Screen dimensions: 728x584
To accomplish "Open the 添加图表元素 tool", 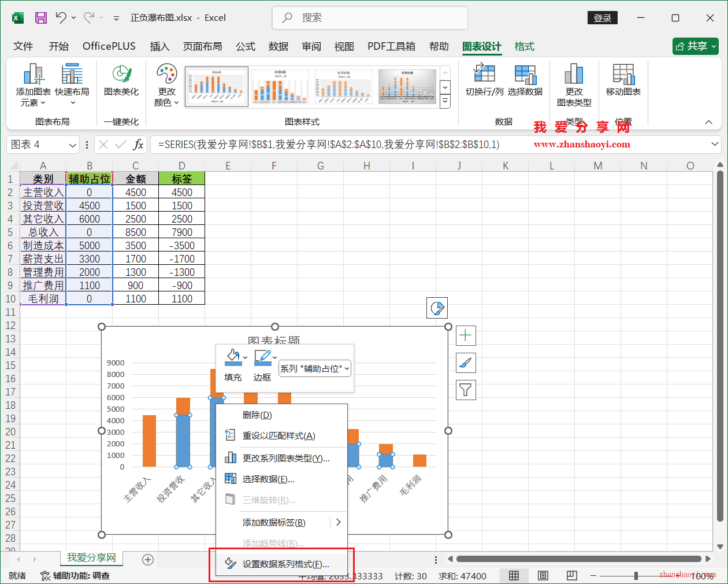I will coord(34,84).
